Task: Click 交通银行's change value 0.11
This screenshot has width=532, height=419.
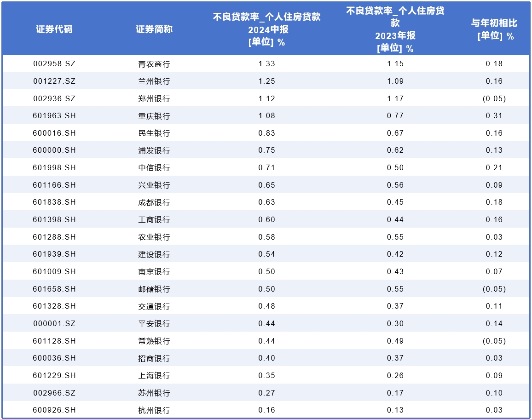Action: tap(494, 306)
